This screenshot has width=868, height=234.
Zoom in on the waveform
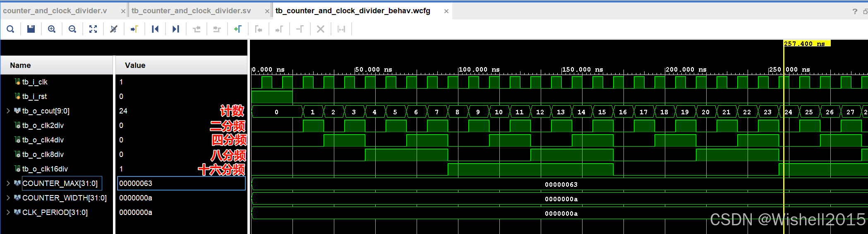(52, 29)
